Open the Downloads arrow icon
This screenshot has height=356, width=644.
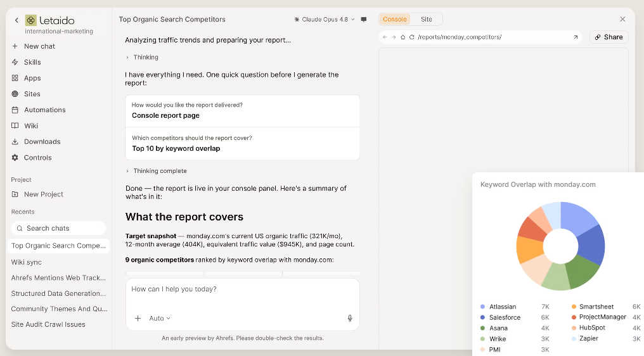(15, 142)
